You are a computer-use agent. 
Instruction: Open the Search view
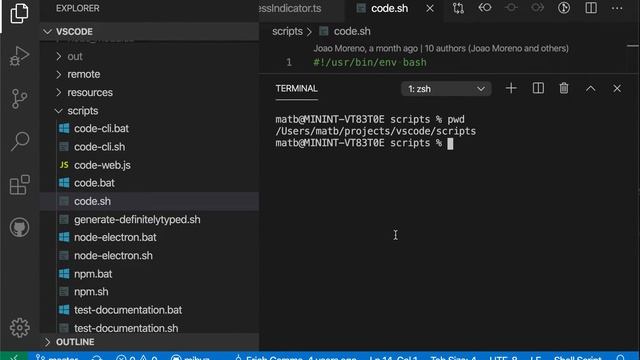[x=19, y=142]
